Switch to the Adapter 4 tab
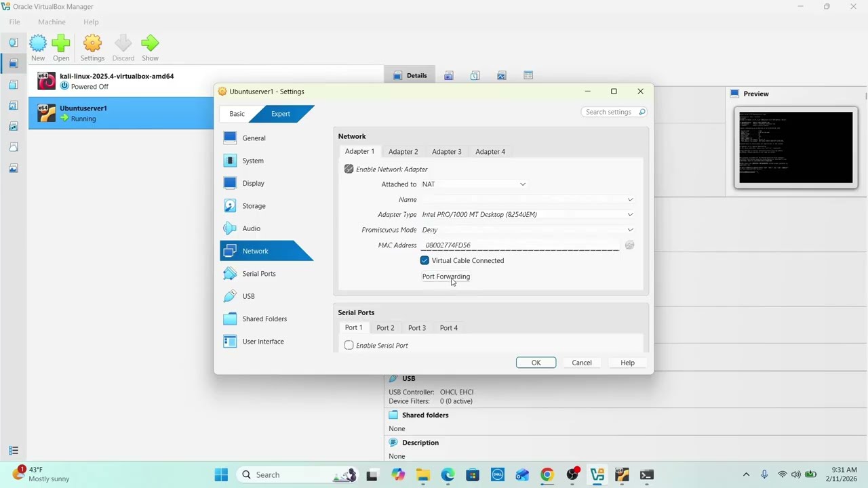The height and width of the screenshot is (488, 868). (490, 152)
